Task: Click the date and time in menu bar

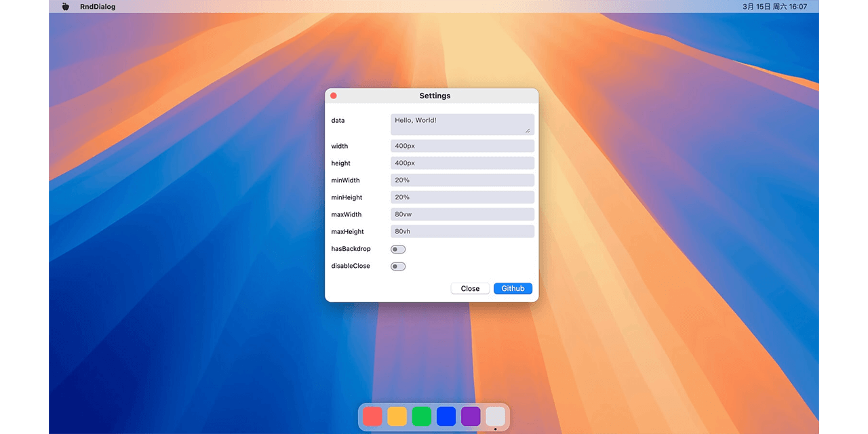Action: click(x=774, y=7)
